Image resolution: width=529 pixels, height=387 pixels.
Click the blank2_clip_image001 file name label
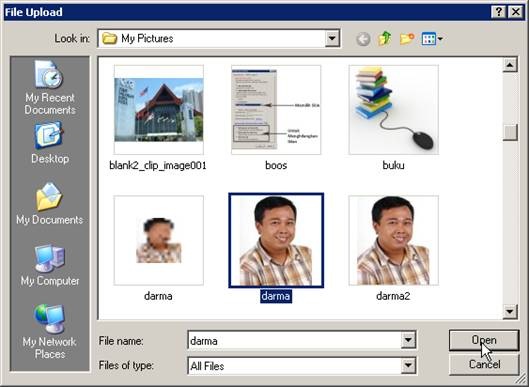pyautogui.click(x=158, y=166)
